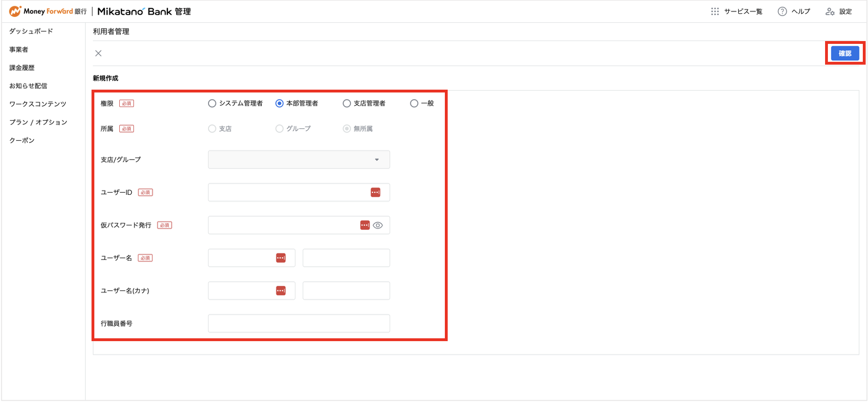This screenshot has height=402, width=868.
Task: Choose the 一般 radio option
Action: click(x=414, y=103)
